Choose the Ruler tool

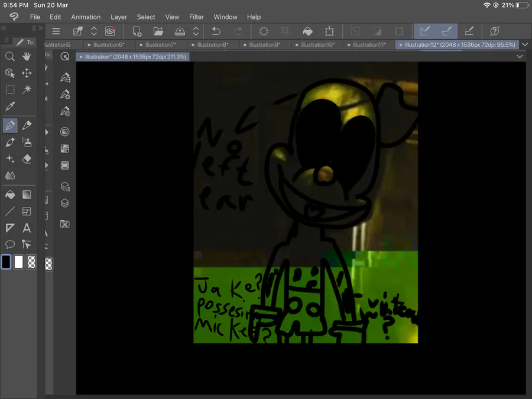[x=10, y=228]
